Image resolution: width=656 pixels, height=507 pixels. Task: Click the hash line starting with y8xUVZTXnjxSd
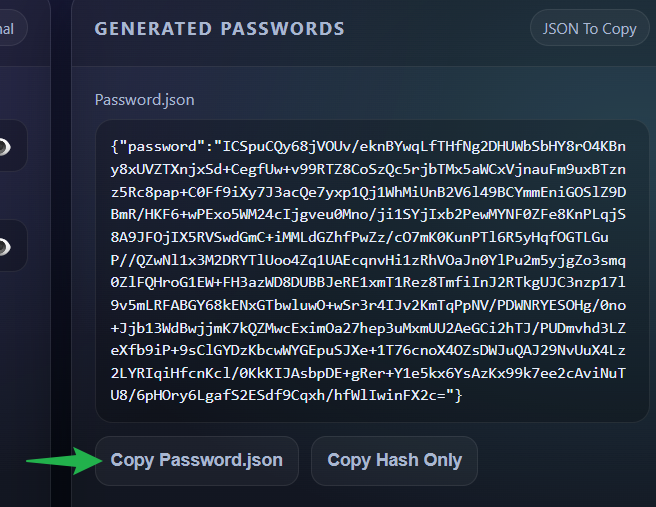pyautogui.click(x=368, y=169)
